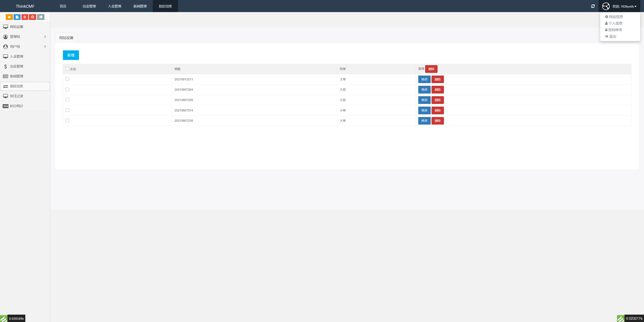Click 修改 for period 20210807264
Image resolution: width=644 pixels, height=322 pixels.
[424, 90]
